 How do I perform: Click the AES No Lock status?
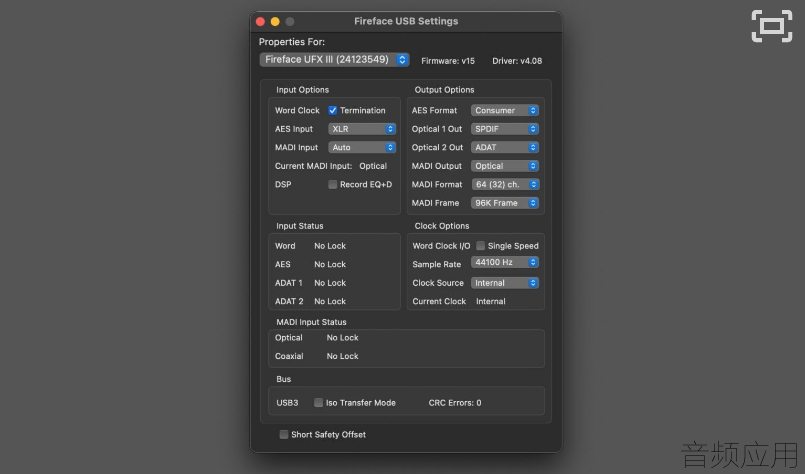[330, 264]
